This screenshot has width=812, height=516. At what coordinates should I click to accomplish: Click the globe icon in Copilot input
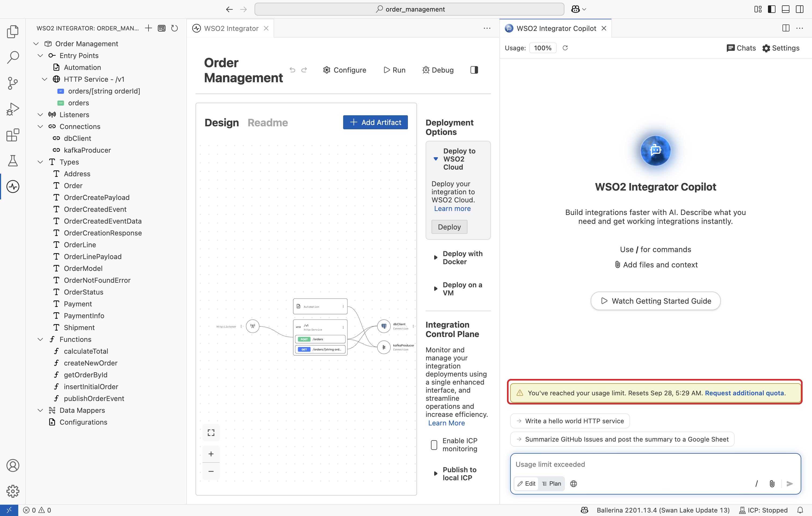pyautogui.click(x=574, y=483)
